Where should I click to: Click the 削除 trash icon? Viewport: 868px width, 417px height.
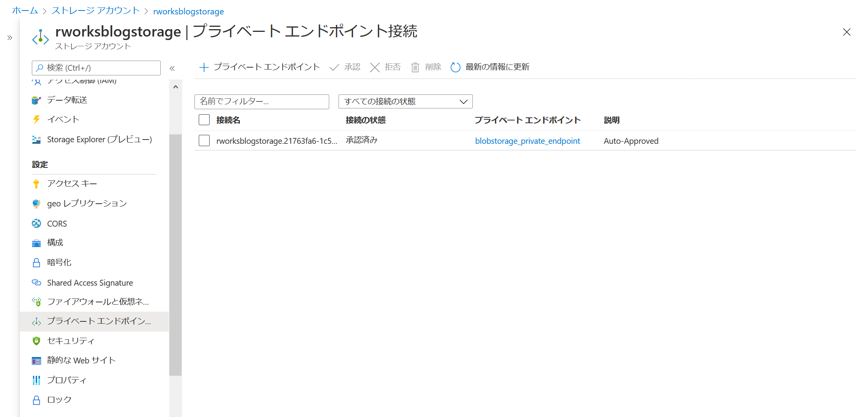coord(415,68)
